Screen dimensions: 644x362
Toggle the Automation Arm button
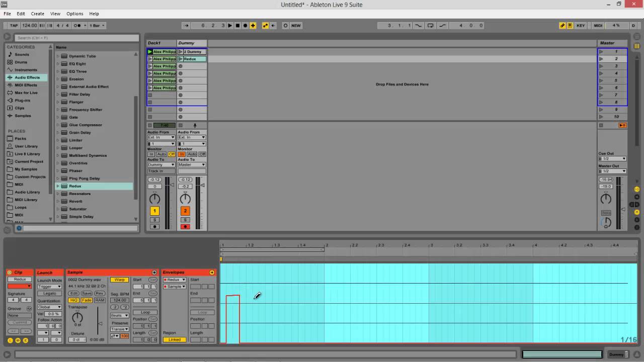coord(266,26)
